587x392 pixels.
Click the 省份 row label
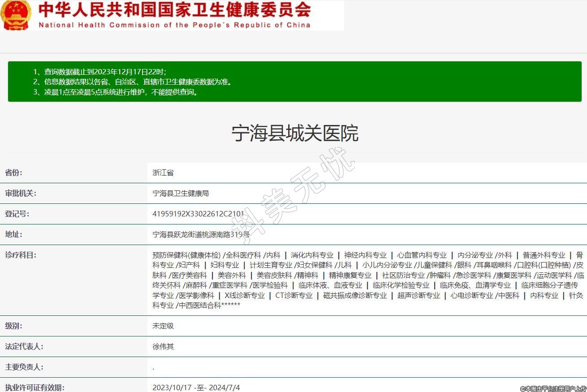click(x=13, y=172)
